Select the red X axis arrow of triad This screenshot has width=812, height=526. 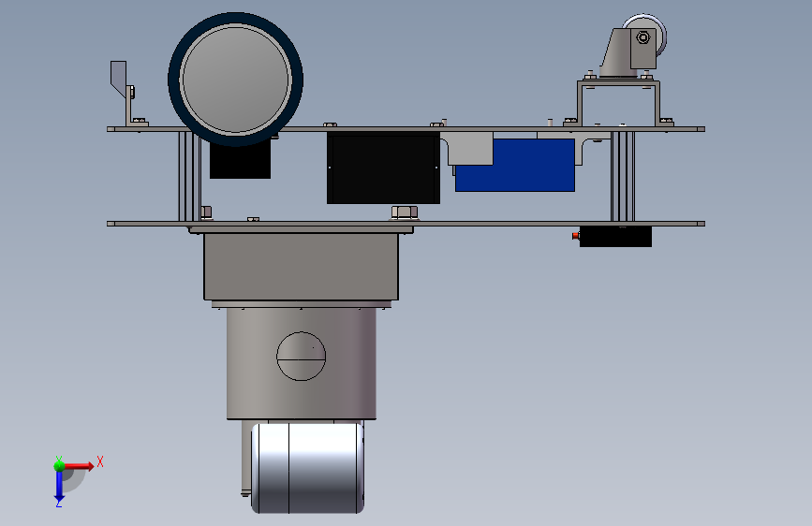click(79, 466)
